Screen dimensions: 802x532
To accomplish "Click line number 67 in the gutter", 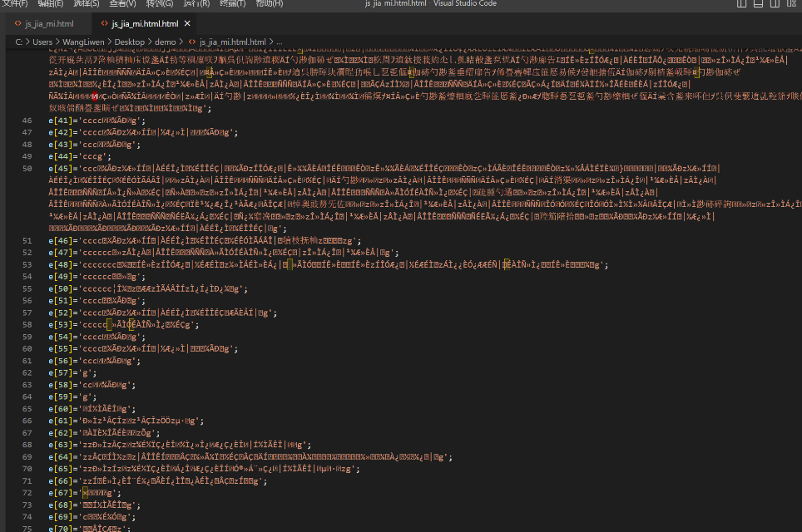I will 27,433.
